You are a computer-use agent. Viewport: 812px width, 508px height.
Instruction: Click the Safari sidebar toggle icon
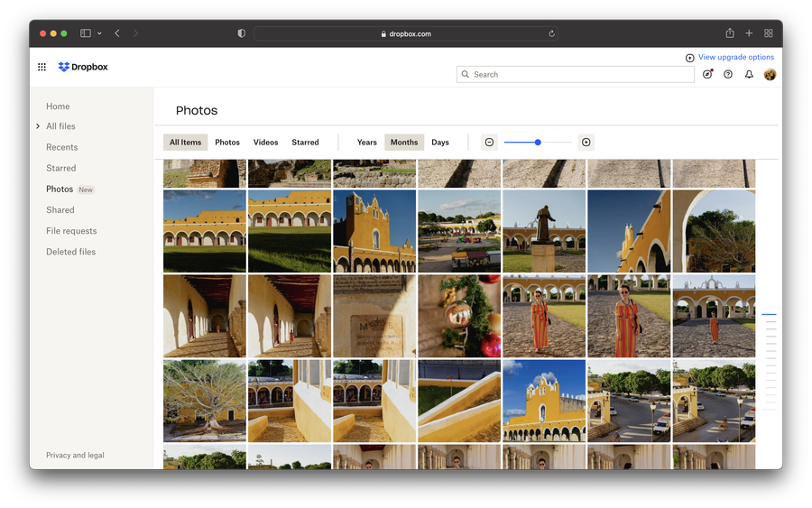(86, 33)
